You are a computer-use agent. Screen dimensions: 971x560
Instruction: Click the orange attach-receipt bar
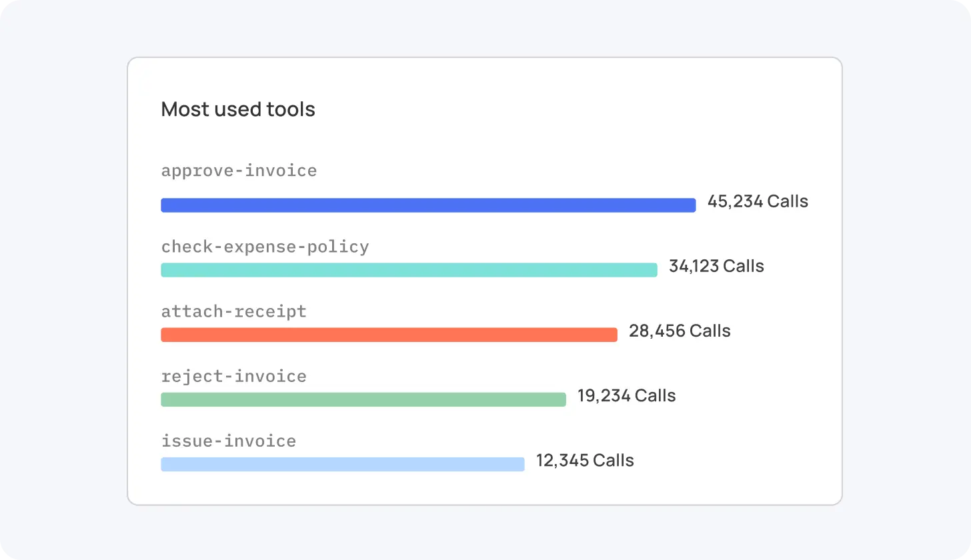tap(389, 335)
